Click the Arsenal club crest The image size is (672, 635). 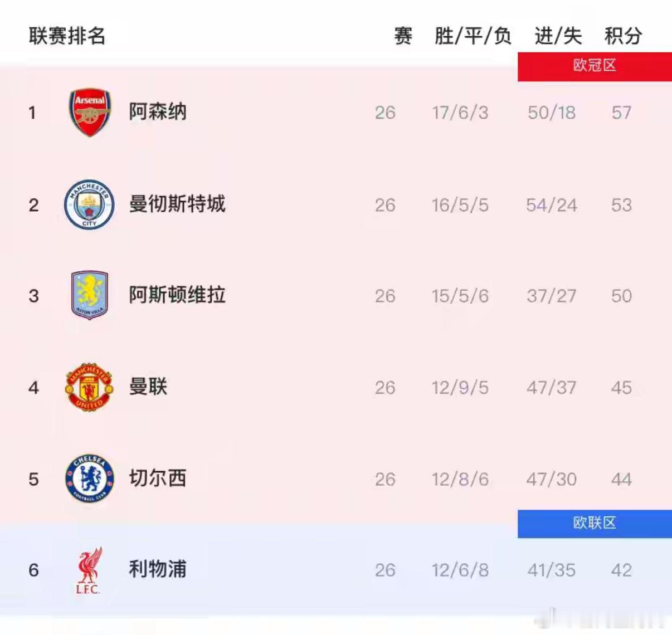click(90, 113)
